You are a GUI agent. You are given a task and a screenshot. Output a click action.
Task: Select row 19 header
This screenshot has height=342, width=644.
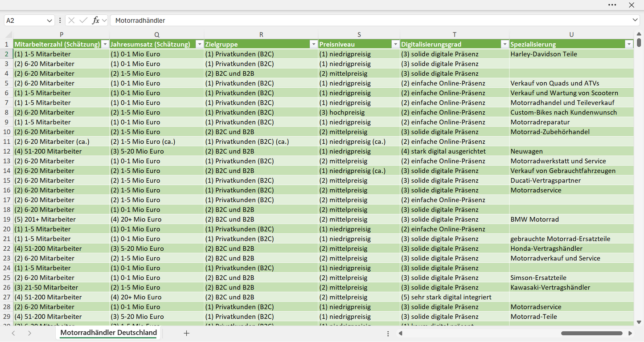[x=7, y=219]
